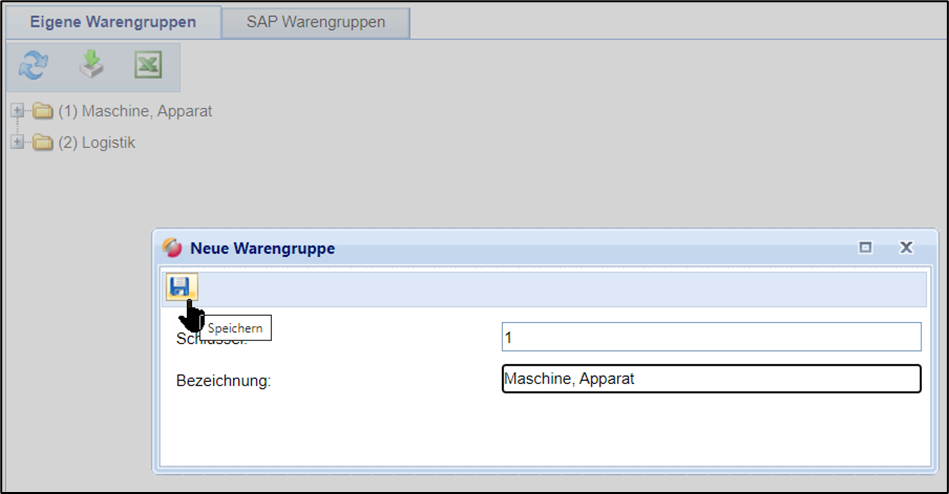The height and width of the screenshot is (494, 949).
Task: Export the list with the Excel icon
Action: pyautogui.click(x=148, y=66)
